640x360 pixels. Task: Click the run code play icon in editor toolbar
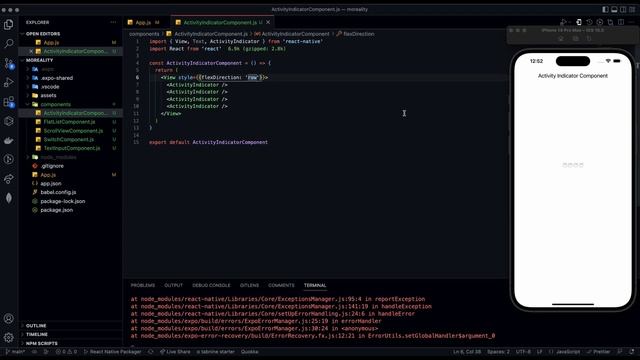click(x=564, y=22)
